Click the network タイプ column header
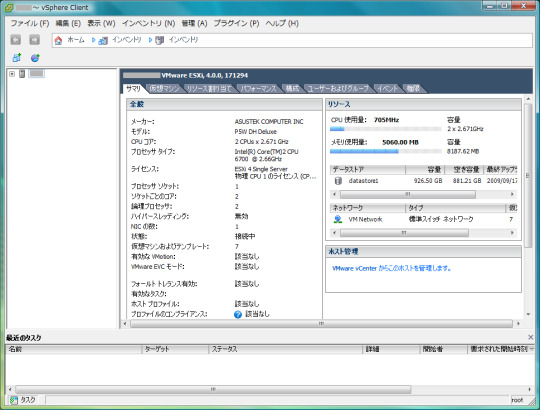540x410 pixels. point(455,208)
